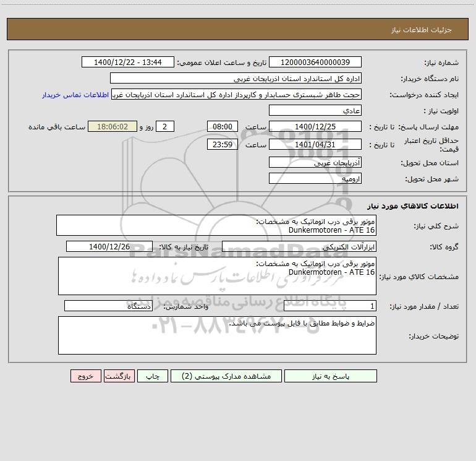Click the گروه کالا label
Viewport: 476px width, 461px height.
(444, 247)
